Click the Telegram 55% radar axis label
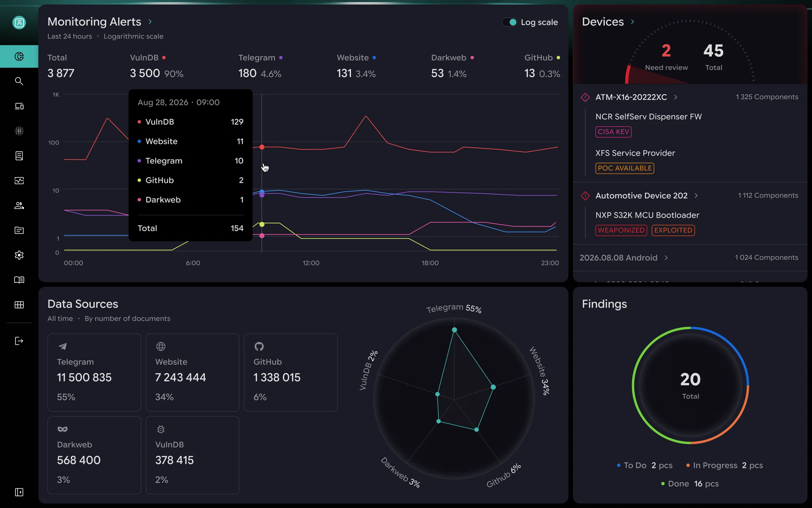Viewport: 812px width, 508px height. pyautogui.click(x=454, y=308)
